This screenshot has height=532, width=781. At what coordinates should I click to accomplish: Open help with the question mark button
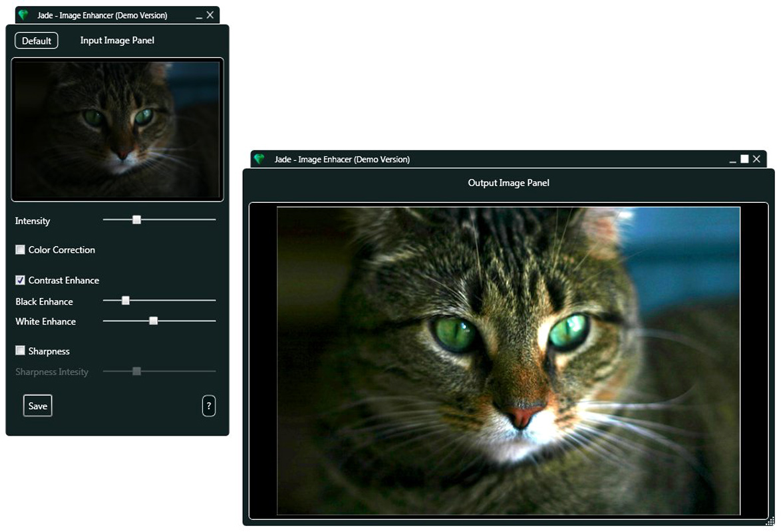click(x=209, y=406)
